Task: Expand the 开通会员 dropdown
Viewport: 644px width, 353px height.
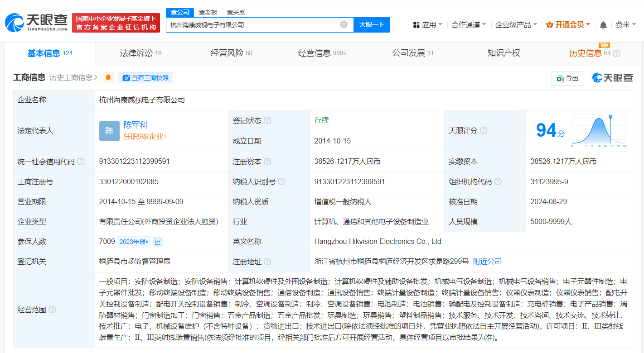Action: pyautogui.click(x=568, y=24)
